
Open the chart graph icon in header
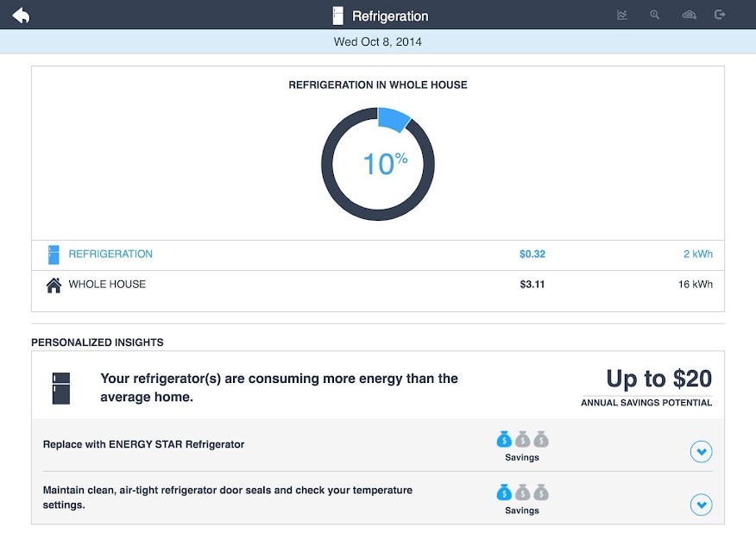pos(622,15)
